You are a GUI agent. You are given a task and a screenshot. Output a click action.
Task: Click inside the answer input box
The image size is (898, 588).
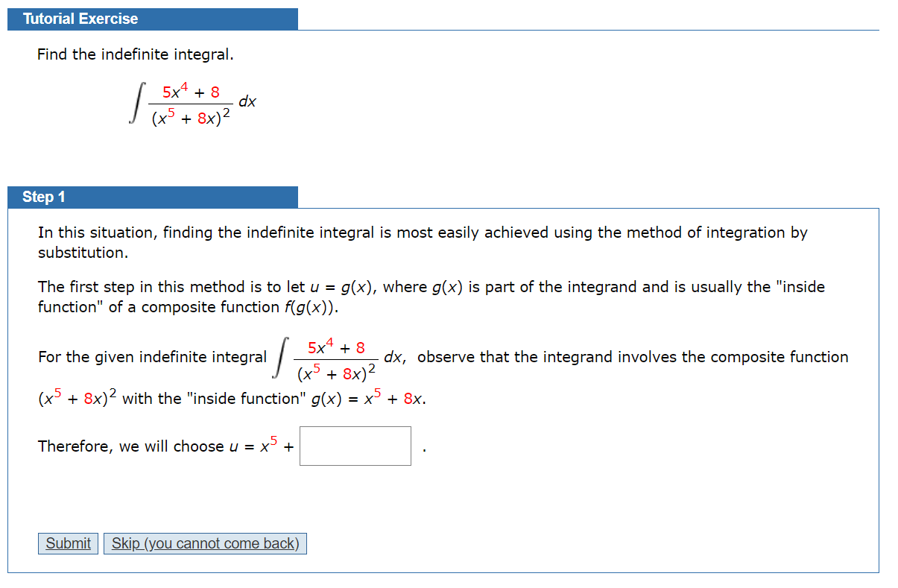[355, 446]
